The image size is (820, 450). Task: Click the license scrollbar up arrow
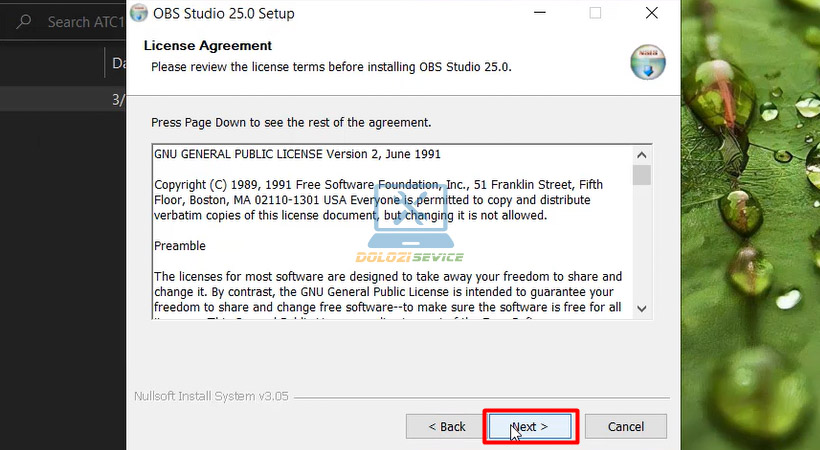click(642, 154)
